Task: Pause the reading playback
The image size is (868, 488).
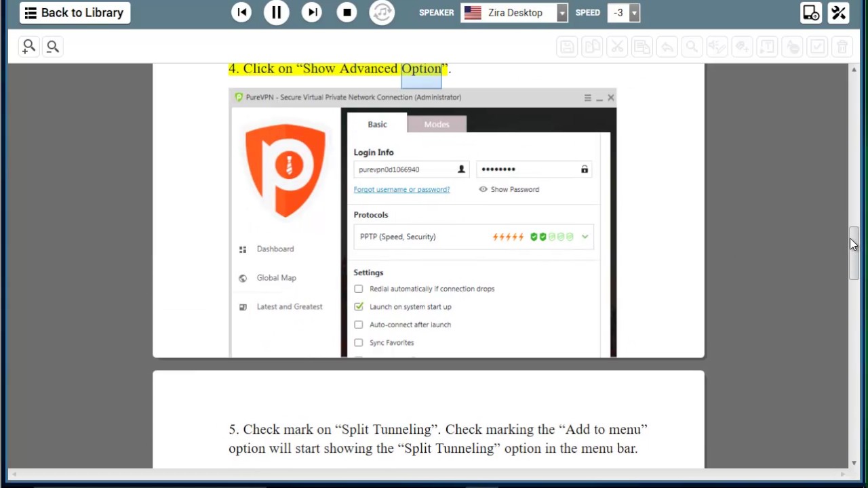Action: (x=277, y=12)
